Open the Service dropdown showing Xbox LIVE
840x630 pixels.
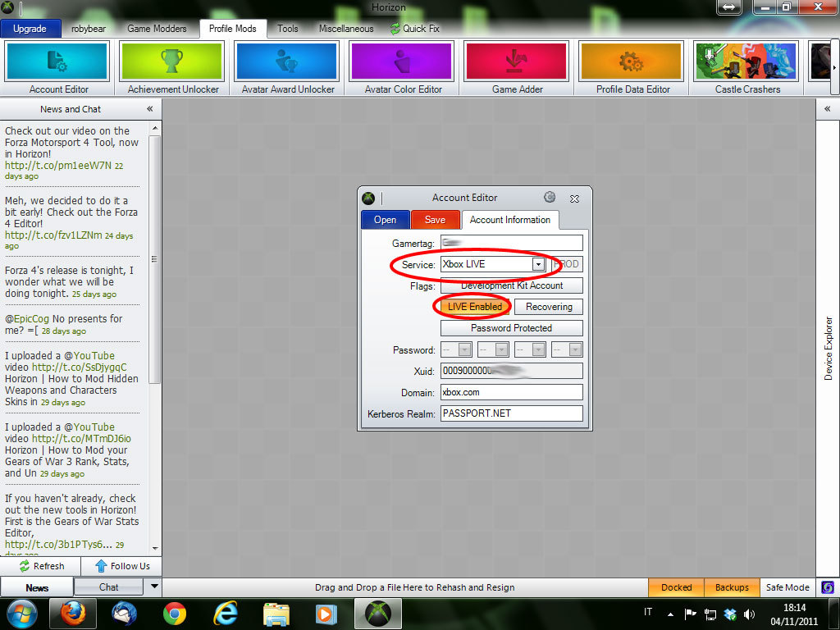tap(538, 264)
